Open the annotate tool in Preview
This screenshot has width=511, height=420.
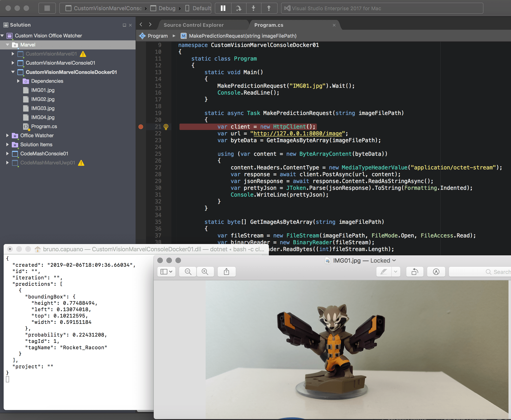(x=436, y=271)
